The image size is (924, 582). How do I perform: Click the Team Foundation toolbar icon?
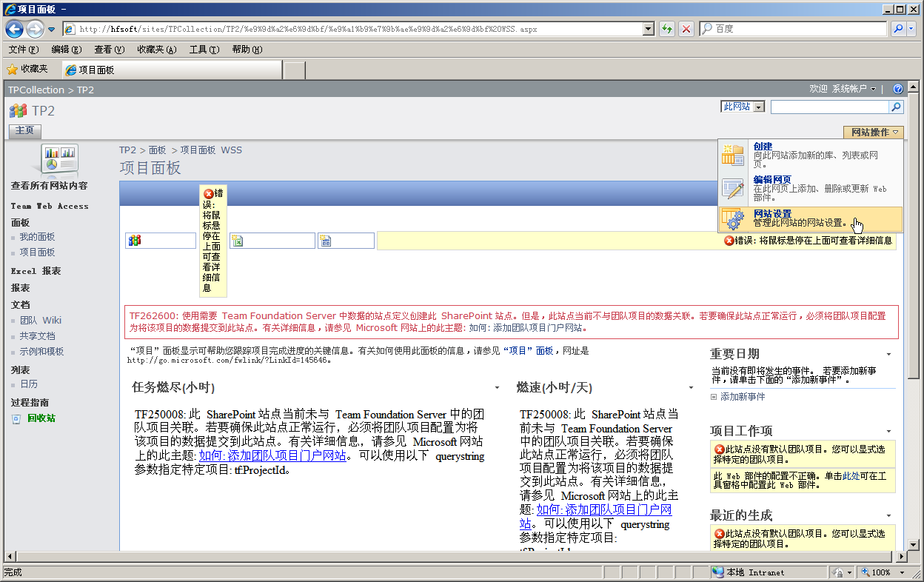pos(135,241)
